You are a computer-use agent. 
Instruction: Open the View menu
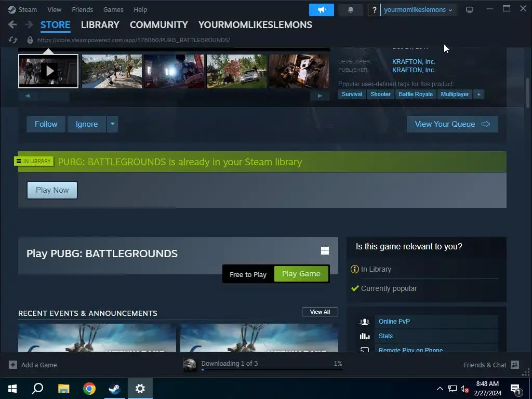click(54, 10)
